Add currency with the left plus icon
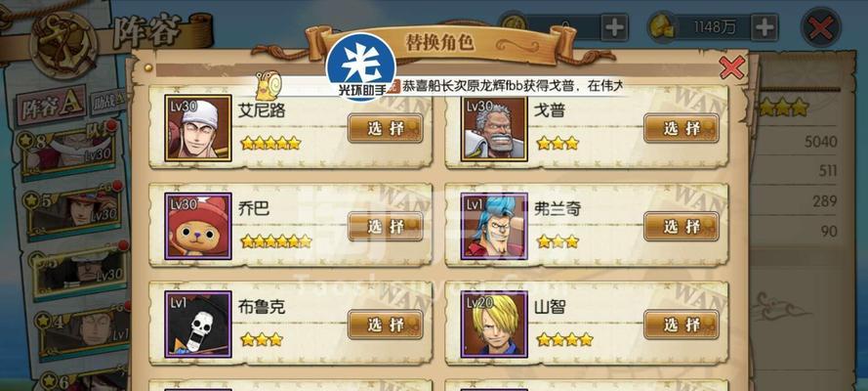The image size is (868, 391). (x=614, y=27)
